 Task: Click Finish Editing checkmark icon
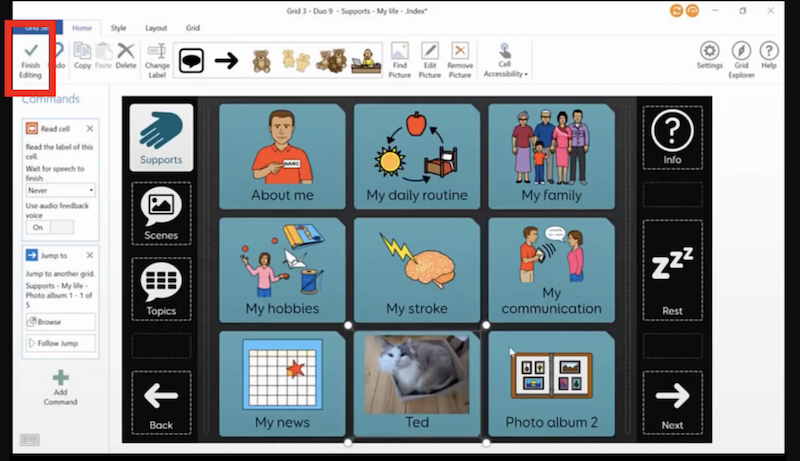coord(31,49)
